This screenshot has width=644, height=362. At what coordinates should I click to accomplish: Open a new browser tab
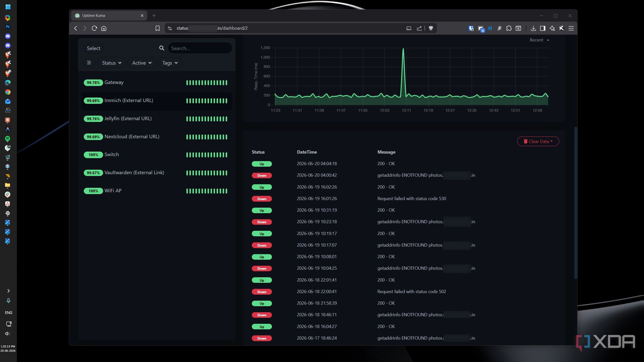pos(154,16)
